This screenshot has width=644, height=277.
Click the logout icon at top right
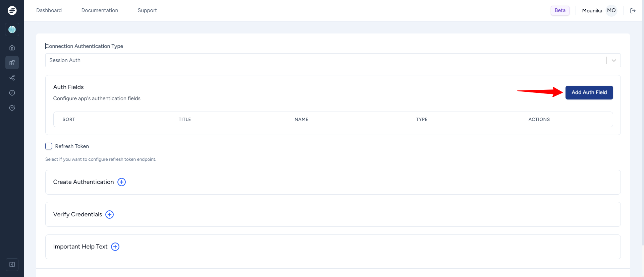[633, 11]
